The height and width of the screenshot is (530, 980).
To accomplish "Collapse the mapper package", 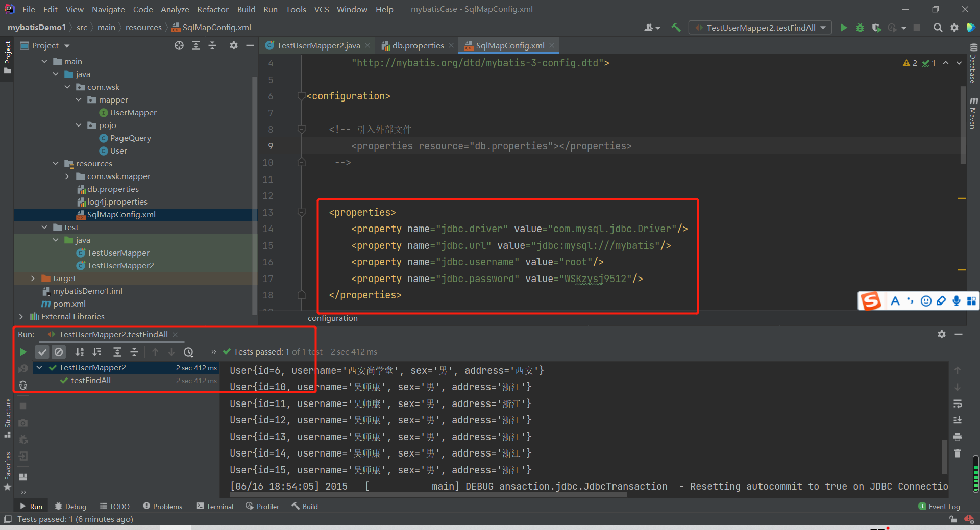I will [x=79, y=99].
